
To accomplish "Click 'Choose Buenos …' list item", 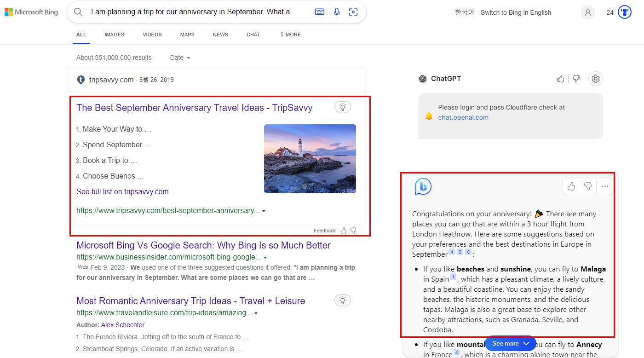I will click(113, 176).
